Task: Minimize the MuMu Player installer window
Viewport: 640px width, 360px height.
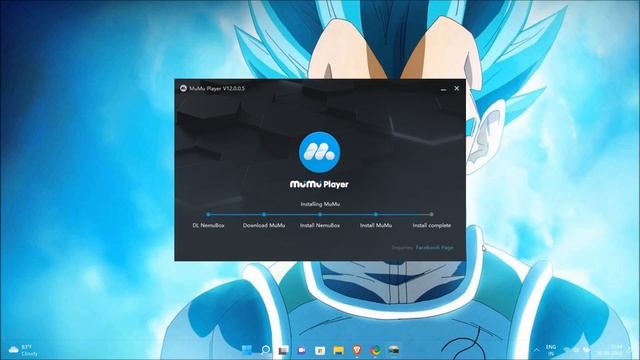Action: (x=444, y=89)
